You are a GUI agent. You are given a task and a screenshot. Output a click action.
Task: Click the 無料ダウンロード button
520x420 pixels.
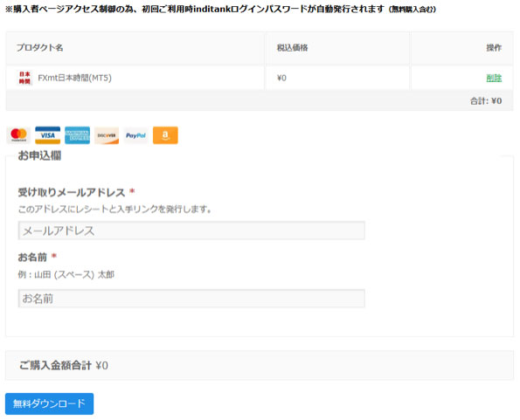pyautogui.click(x=50, y=403)
